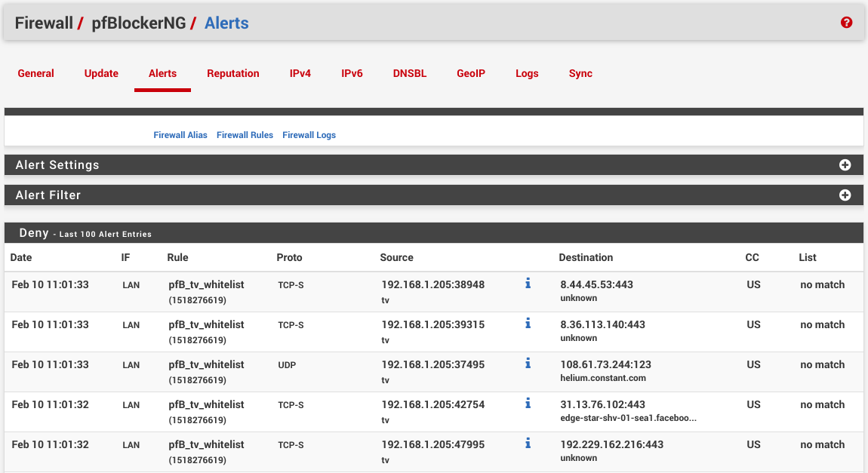Image resolution: width=868 pixels, height=473 pixels.
Task: Click source 192.168.1.205:38948
Action: click(x=433, y=284)
